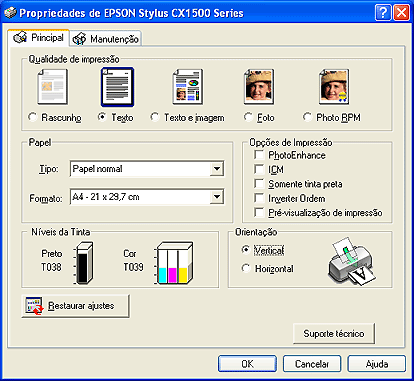Click the question mark help button in title bar
The width and height of the screenshot is (414, 381).
(x=383, y=13)
